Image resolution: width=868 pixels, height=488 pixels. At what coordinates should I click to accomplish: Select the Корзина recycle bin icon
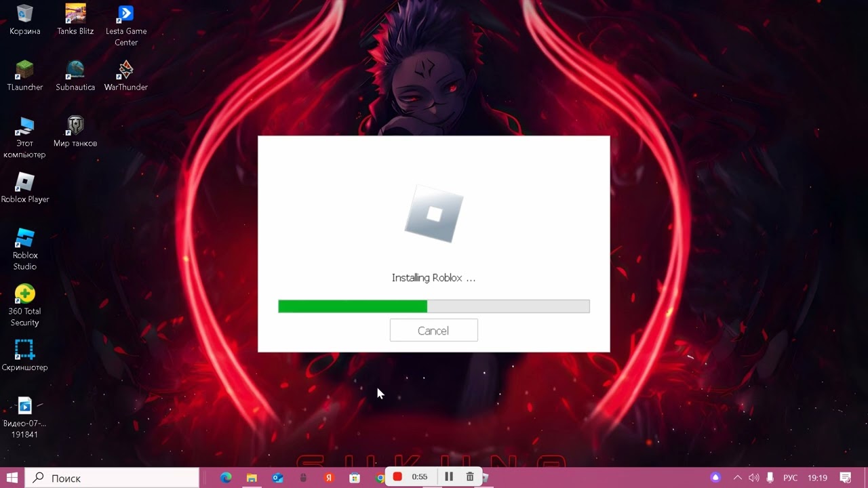click(25, 20)
